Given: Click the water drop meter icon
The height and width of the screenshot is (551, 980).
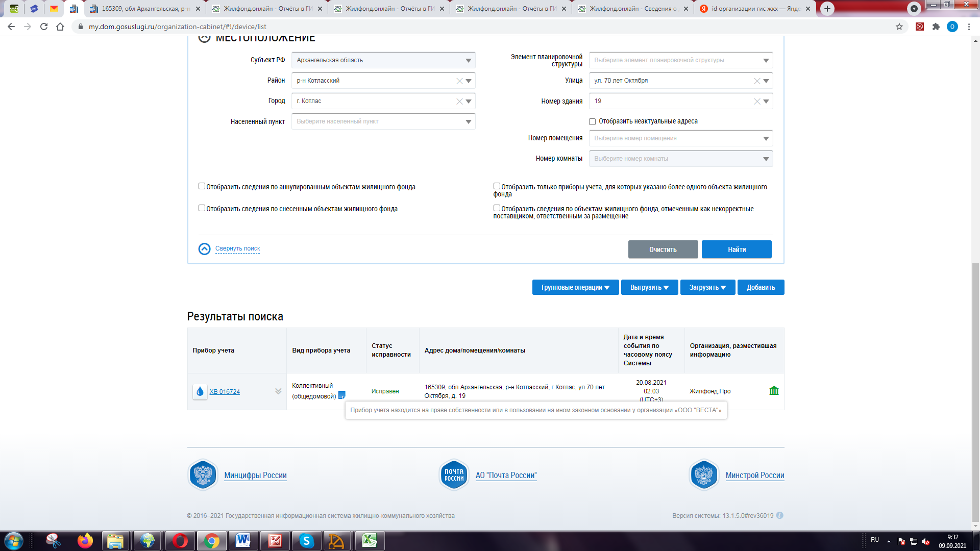Looking at the screenshot, I should pos(200,391).
